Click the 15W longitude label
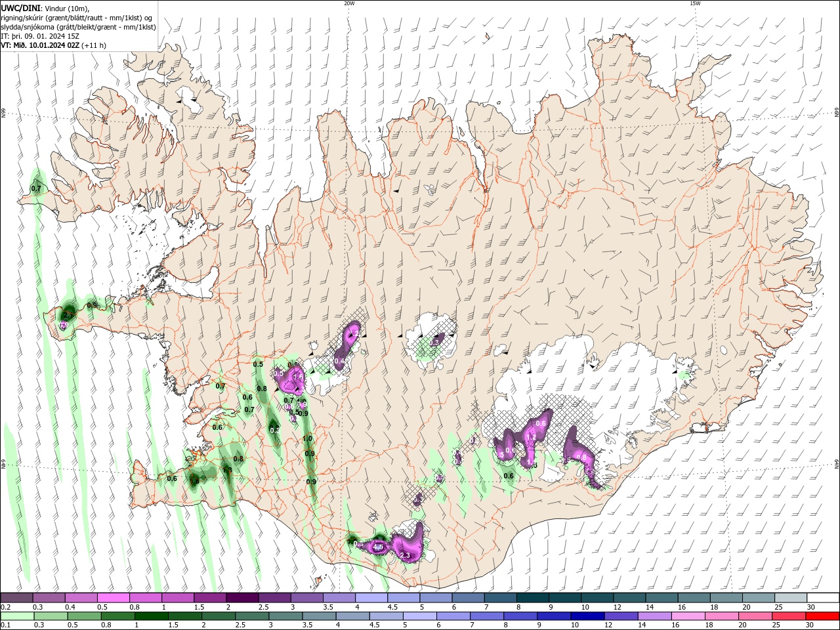This screenshot has height=630, width=840. [695, 3]
